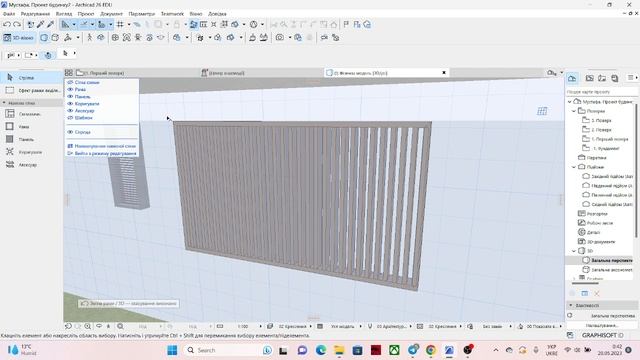Collapse the curtain wall section in toolbox
640x360 pixels.
click(x=4, y=103)
